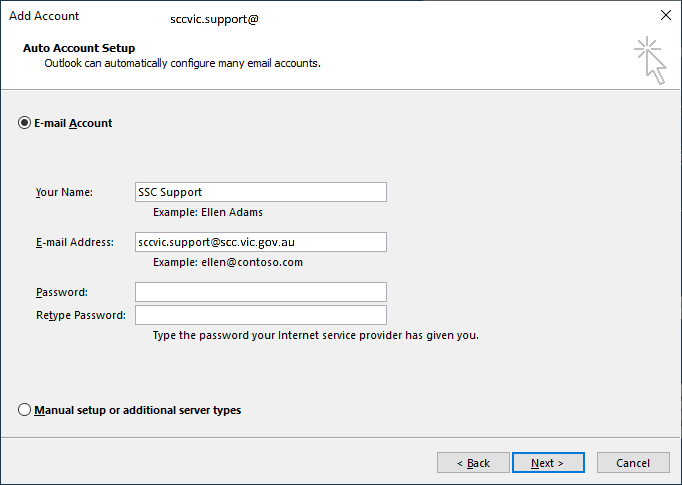Click into the Password field

260,292
